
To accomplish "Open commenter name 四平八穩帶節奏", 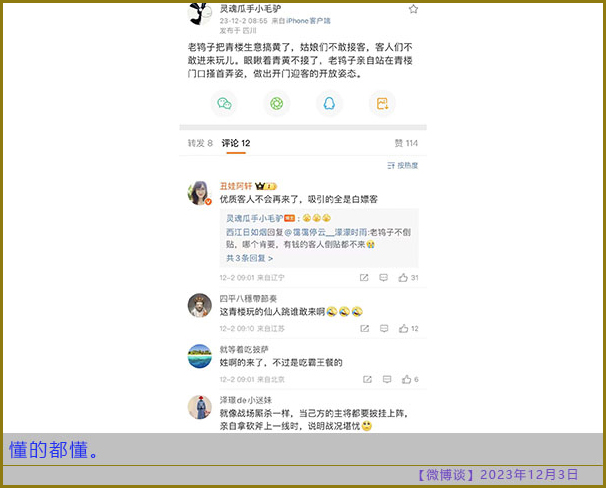I will (x=248, y=299).
